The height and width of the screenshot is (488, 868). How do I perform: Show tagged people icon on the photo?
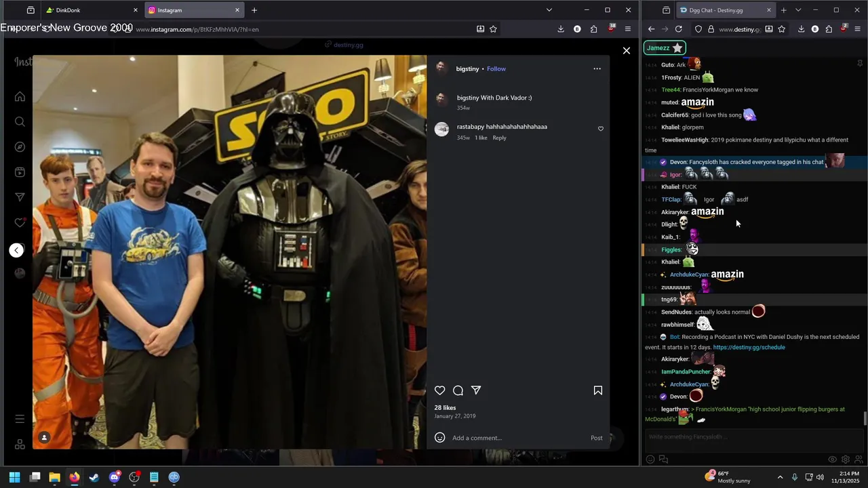[x=44, y=438]
